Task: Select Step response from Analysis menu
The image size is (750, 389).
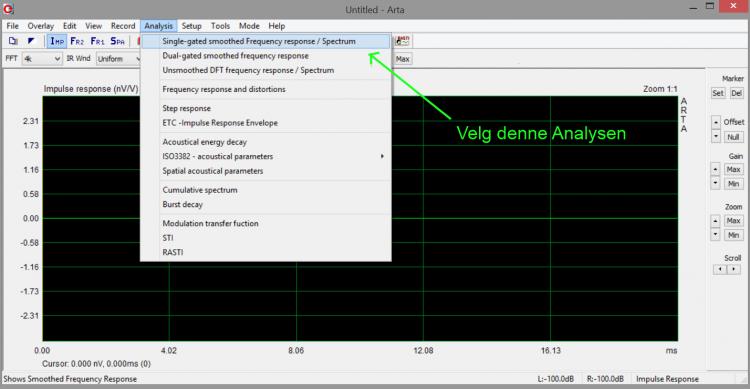Action: pos(187,109)
